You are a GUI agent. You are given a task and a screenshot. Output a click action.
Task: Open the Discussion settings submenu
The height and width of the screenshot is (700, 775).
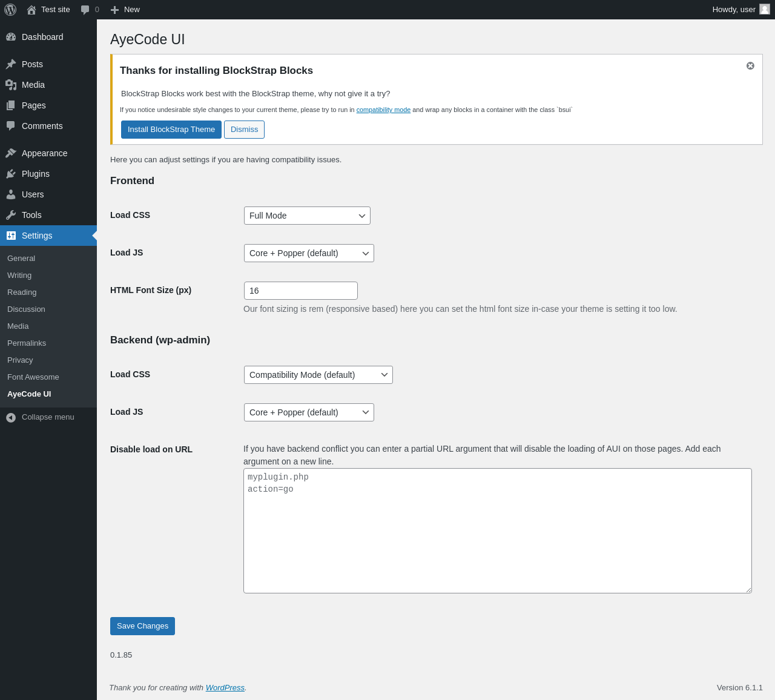(x=26, y=309)
